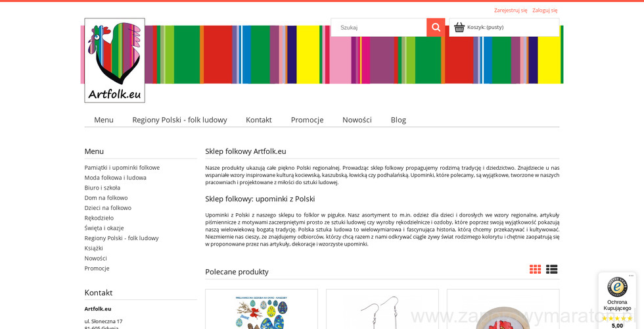
Task: Click Zarejestruj się link
Action: click(x=511, y=11)
